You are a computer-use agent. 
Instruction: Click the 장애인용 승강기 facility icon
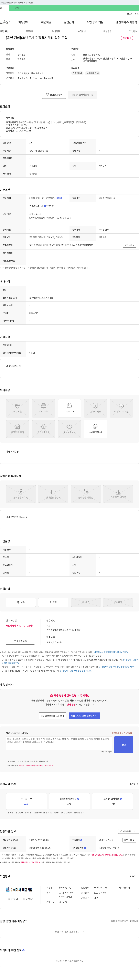[x=53, y=494]
